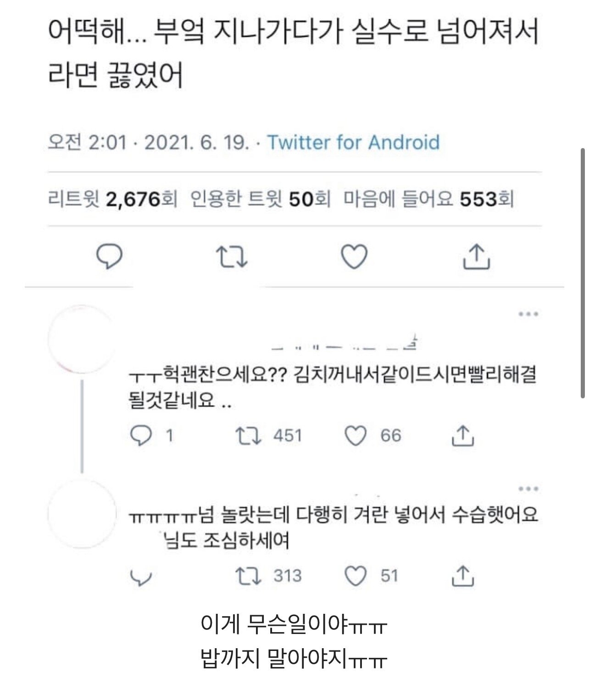Open first replier's profile picture
The width and height of the screenshot is (589, 700).
[82, 340]
